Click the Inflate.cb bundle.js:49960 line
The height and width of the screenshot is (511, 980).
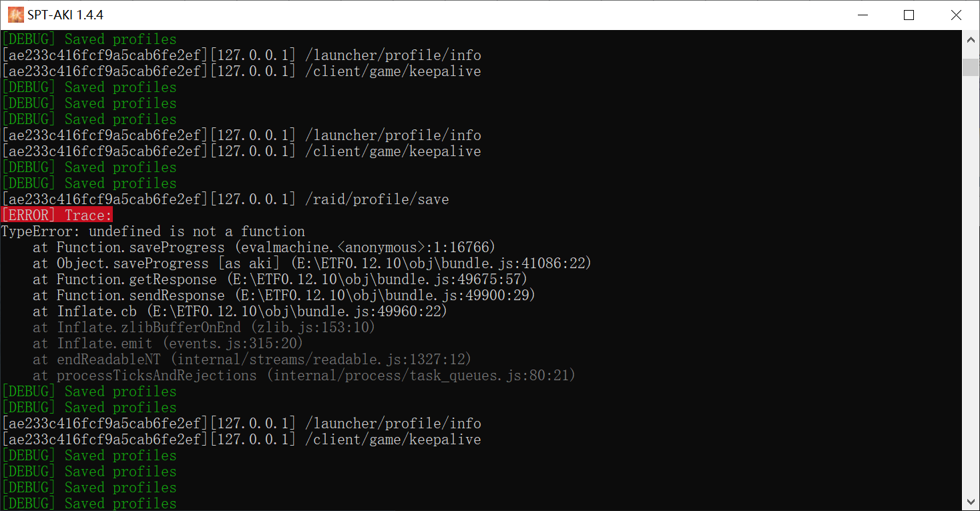[x=240, y=312]
